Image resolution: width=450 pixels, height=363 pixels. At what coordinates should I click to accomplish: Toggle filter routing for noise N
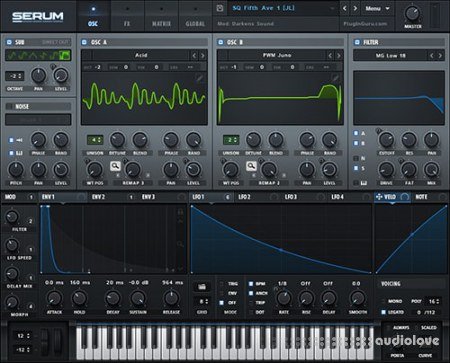[x=356, y=158]
